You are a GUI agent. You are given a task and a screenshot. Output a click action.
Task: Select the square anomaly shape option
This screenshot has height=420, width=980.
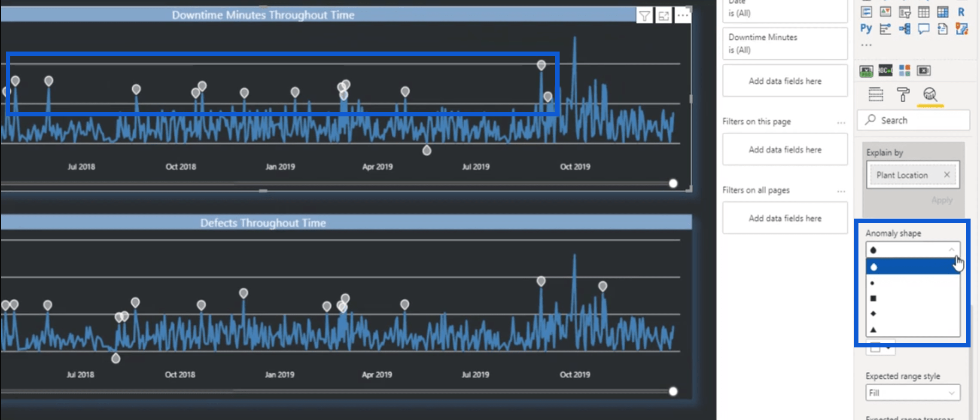click(x=913, y=298)
